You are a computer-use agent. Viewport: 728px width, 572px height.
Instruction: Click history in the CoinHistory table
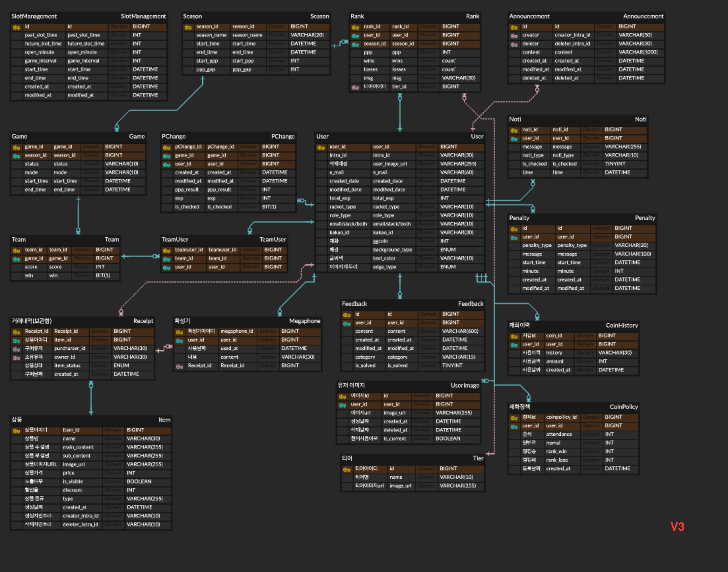[x=554, y=353]
